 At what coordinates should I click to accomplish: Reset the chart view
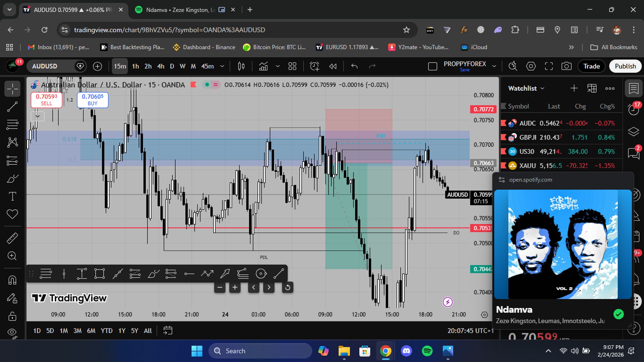coord(288,287)
